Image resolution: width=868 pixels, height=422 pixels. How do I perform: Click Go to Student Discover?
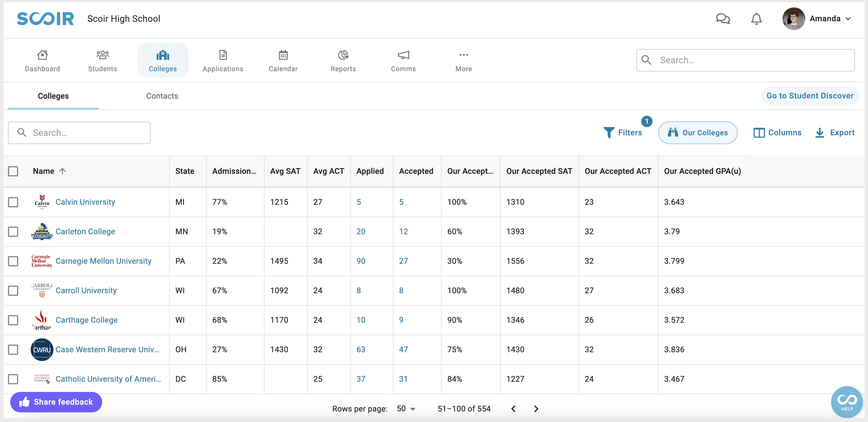(810, 96)
